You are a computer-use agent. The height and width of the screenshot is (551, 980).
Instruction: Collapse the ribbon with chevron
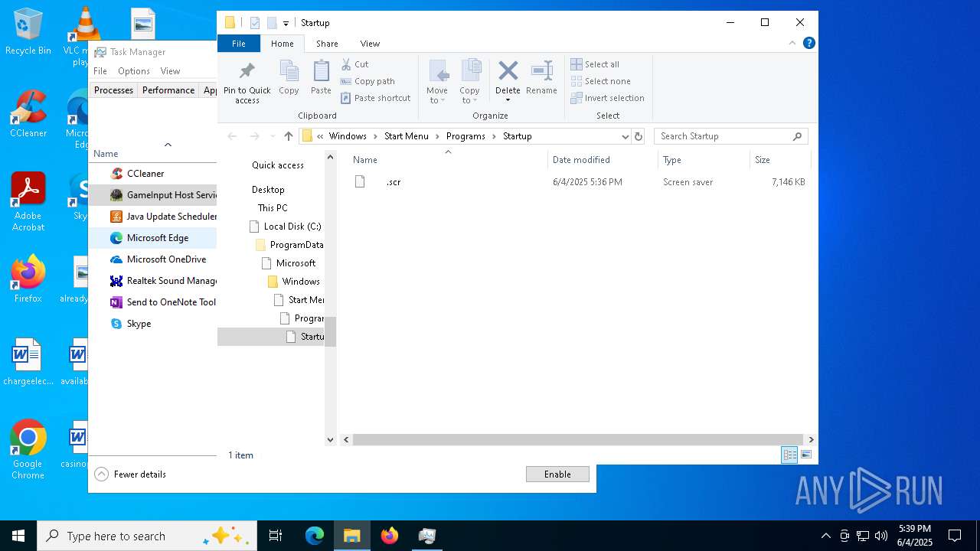click(792, 43)
